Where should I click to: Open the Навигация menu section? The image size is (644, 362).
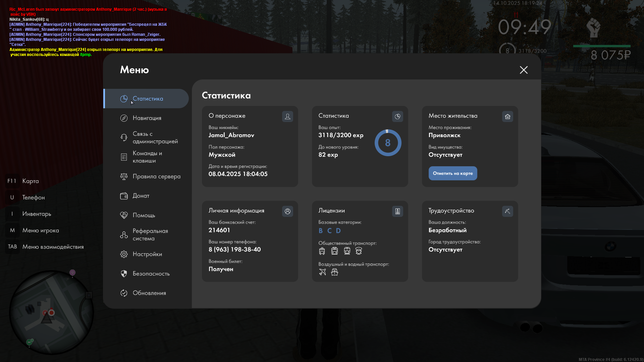coord(147,118)
